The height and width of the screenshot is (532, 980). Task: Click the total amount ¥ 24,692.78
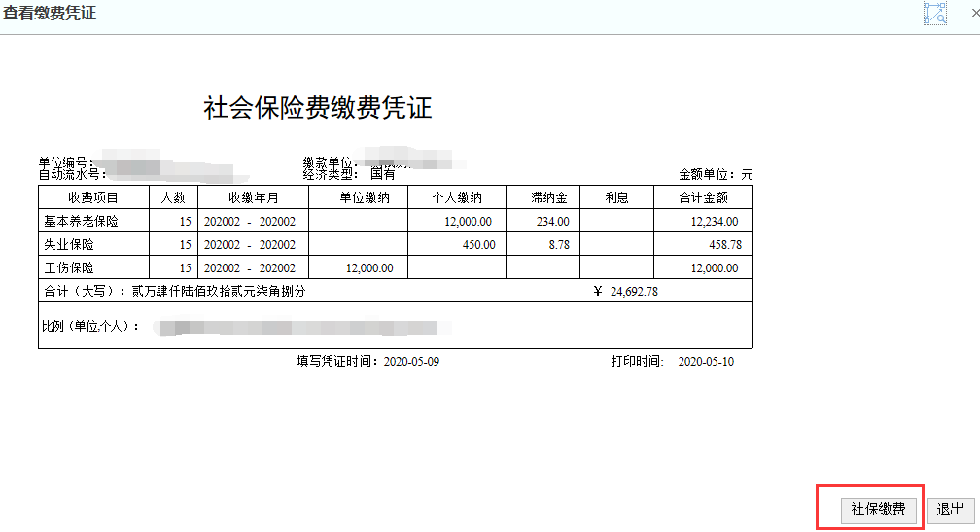626,292
